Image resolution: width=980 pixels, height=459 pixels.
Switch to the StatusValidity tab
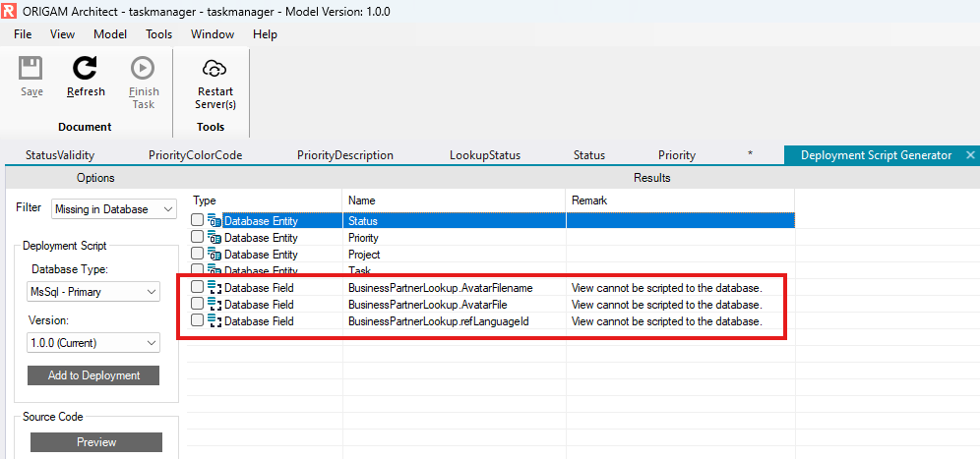[60, 155]
